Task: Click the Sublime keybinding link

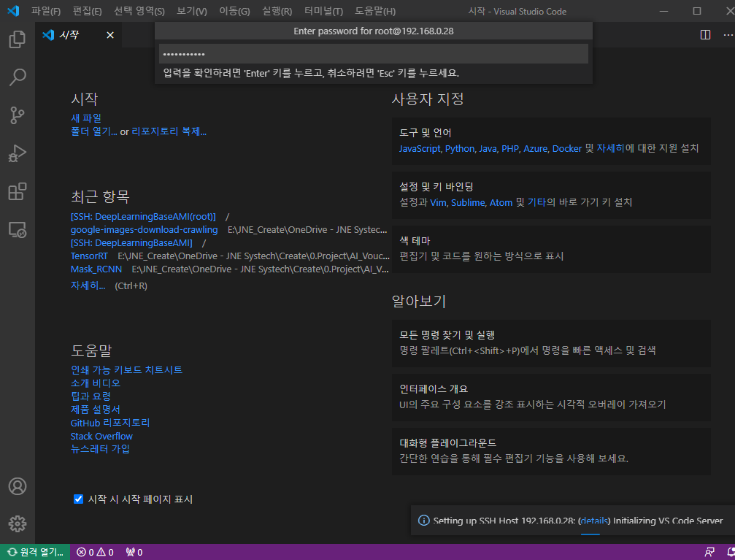Action: 468,203
